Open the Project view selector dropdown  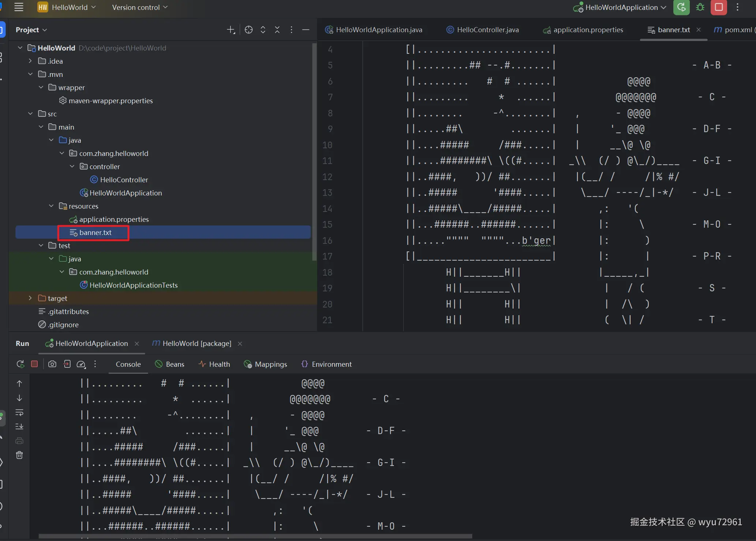[x=31, y=30]
